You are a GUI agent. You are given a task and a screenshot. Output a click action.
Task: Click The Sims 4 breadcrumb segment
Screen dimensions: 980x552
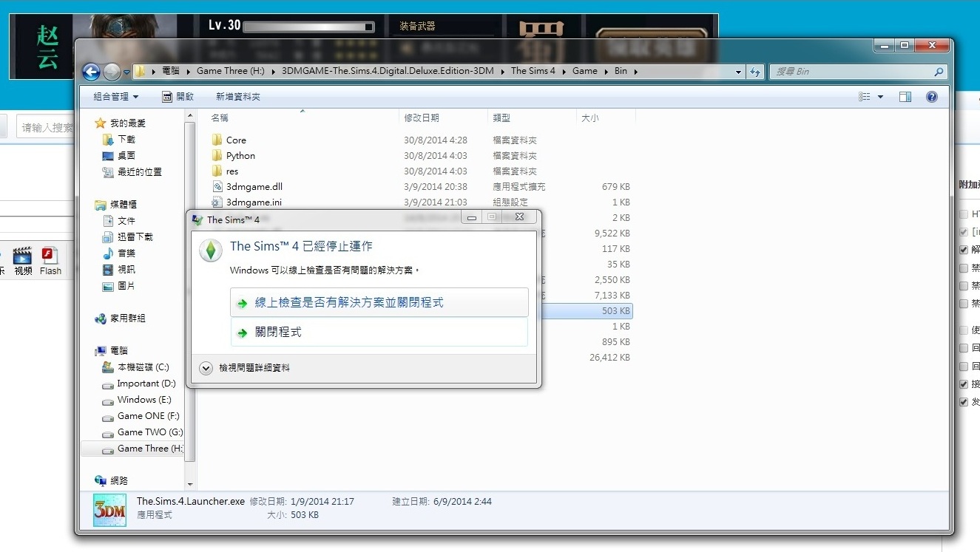533,71
